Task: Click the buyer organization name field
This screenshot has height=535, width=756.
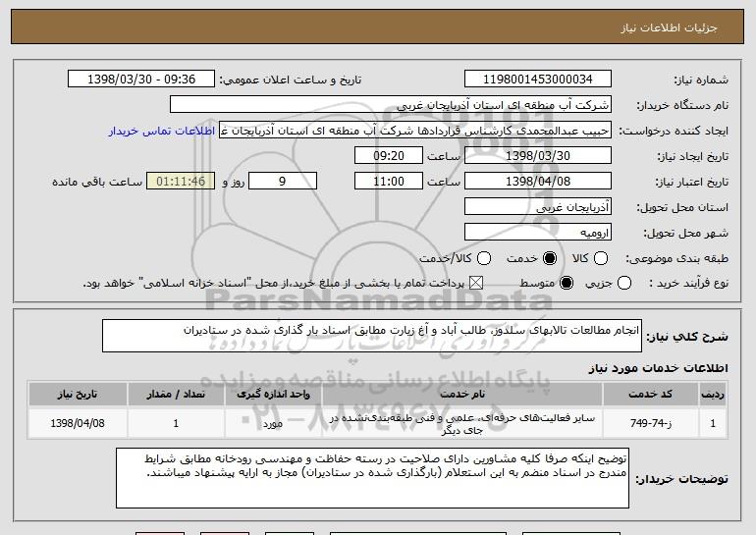Action: tap(391, 105)
